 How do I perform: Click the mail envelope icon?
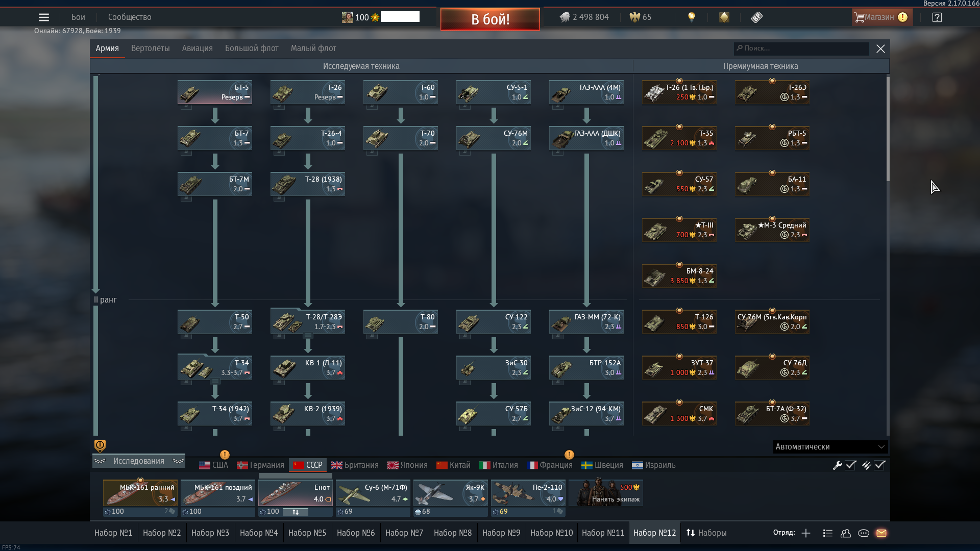coord(881,533)
